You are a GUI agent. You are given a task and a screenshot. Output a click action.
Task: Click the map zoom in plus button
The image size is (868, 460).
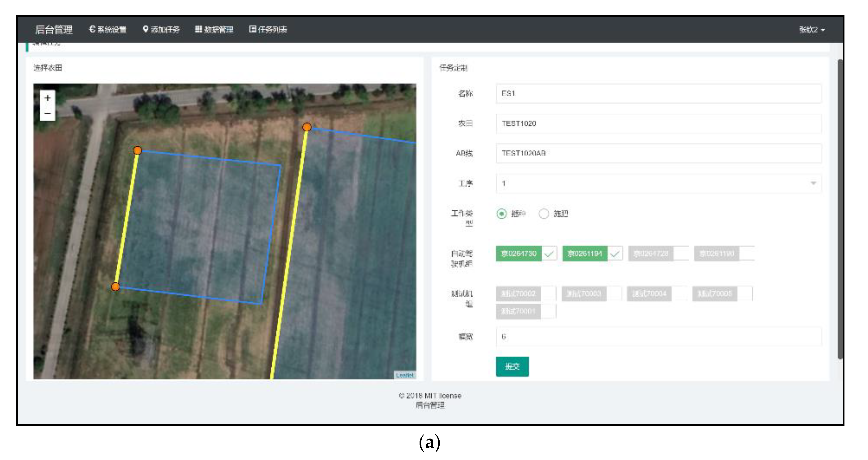pos(48,98)
